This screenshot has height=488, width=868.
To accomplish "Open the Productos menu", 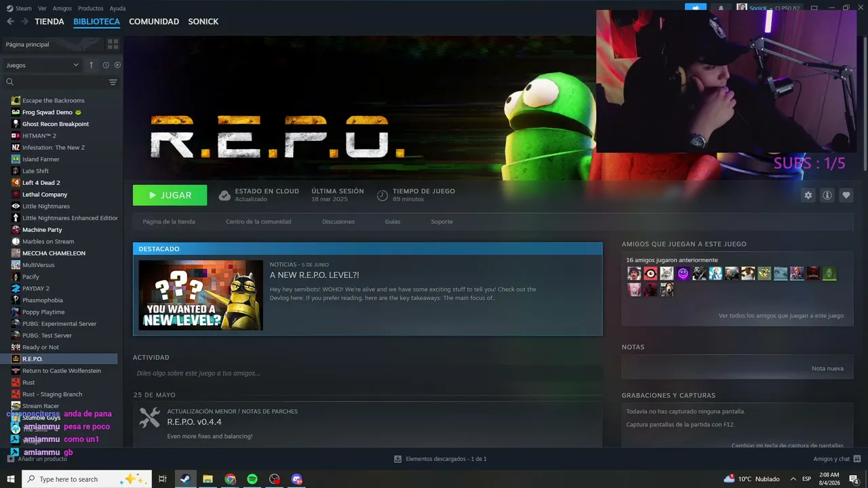I will pyautogui.click(x=91, y=8).
